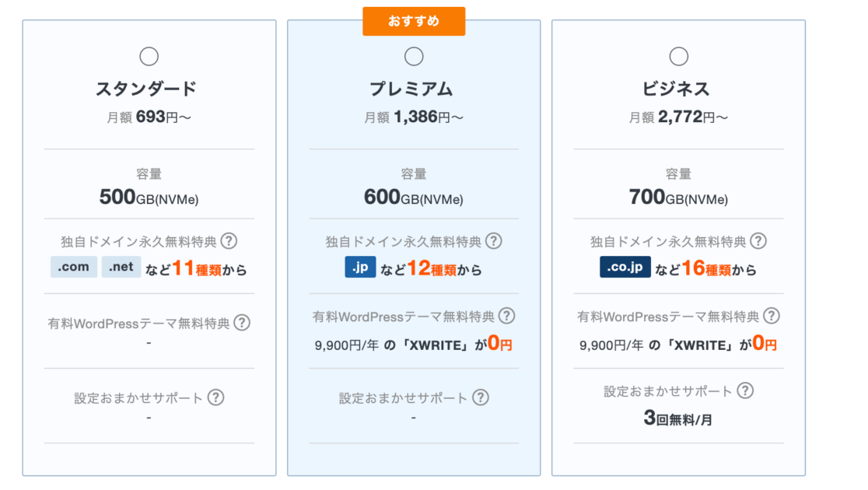This screenshot has width=868, height=490.
Task: Click the .net domain badge
Action: click(121, 267)
